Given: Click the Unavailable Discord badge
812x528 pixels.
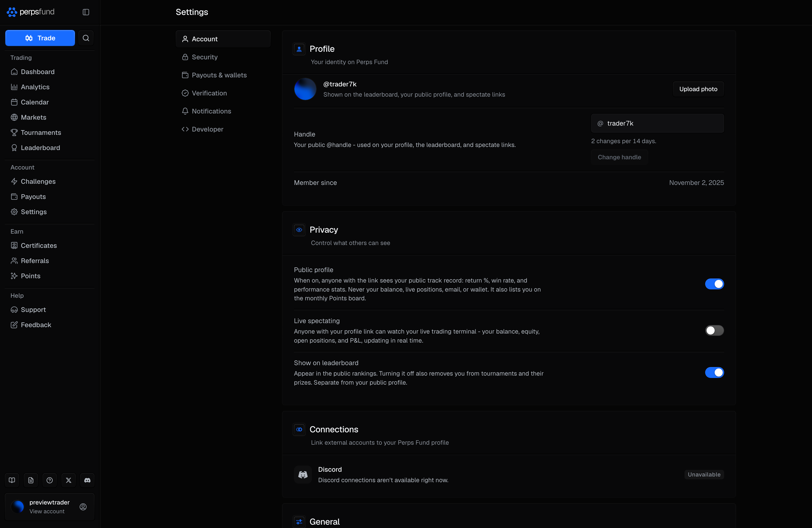Looking at the screenshot, I should 704,475.
